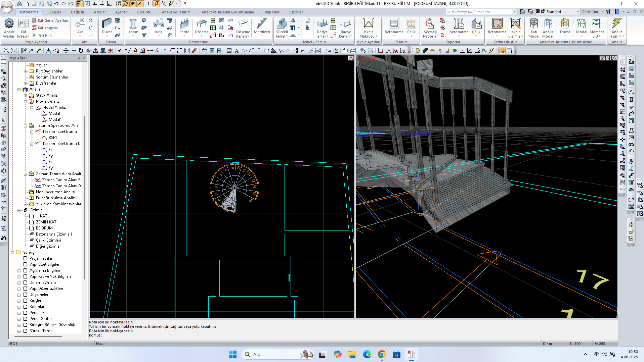
Task: Open File Explorer from taskbar
Action: pyautogui.click(x=352, y=354)
